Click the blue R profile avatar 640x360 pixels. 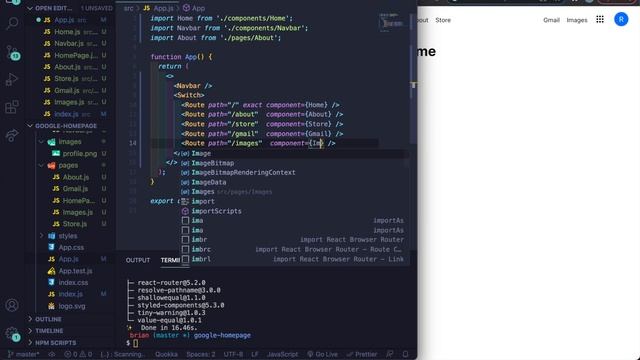pos(621,19)
